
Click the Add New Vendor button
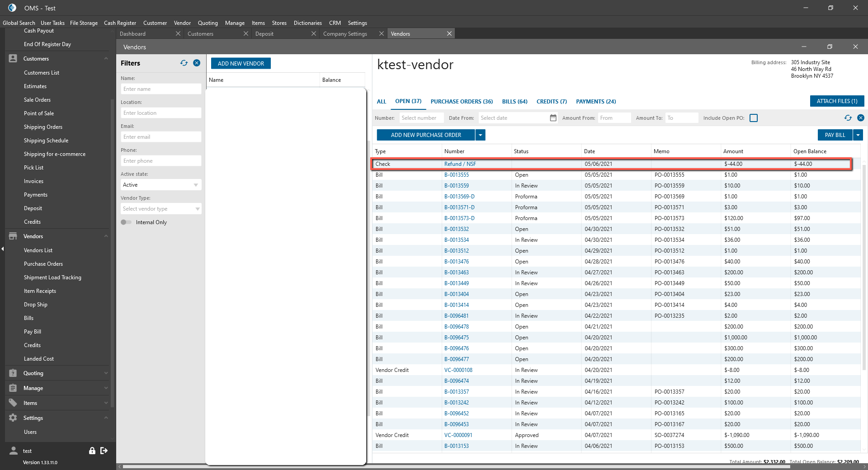pos(241,64)
